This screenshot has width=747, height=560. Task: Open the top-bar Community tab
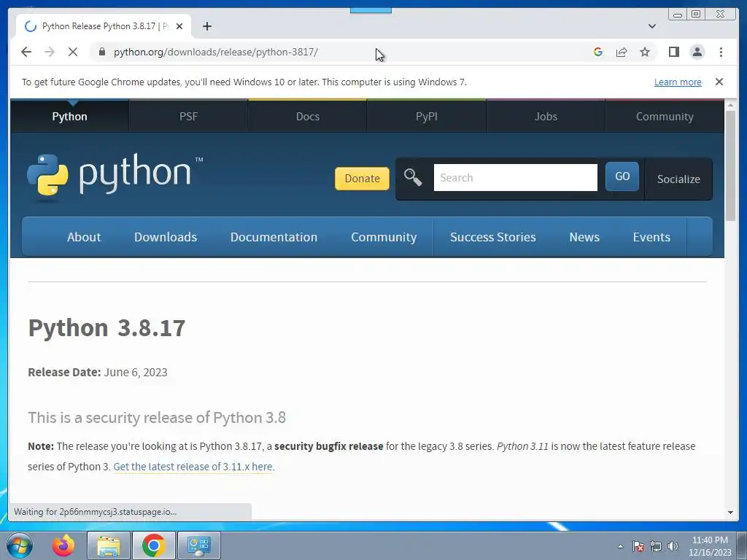point(665,116)
